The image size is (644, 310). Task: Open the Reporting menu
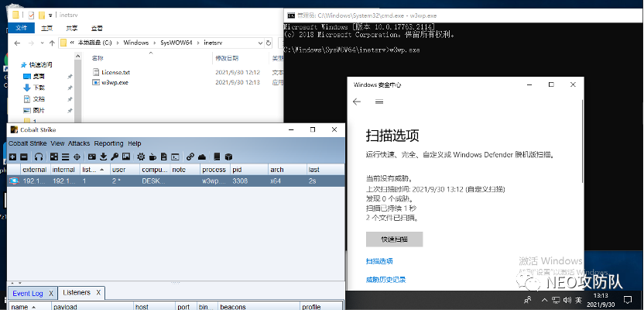109,143
